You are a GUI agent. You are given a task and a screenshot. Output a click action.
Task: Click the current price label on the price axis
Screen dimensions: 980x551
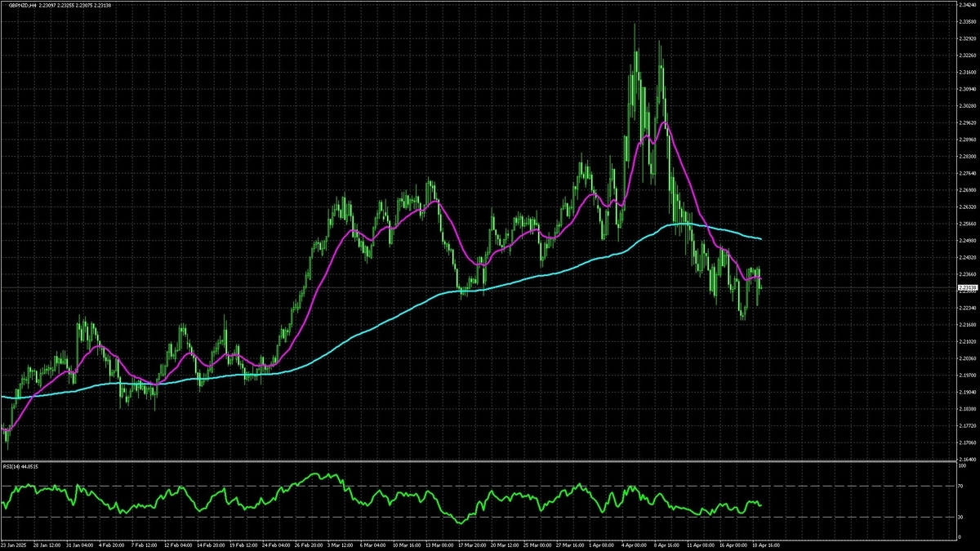(967, 288)
